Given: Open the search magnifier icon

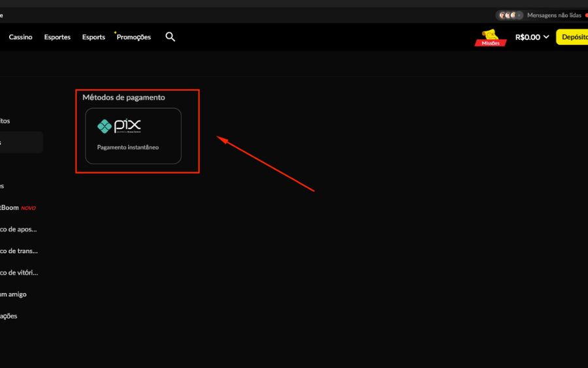Looking at the screenshot, I should pos(171,37).
